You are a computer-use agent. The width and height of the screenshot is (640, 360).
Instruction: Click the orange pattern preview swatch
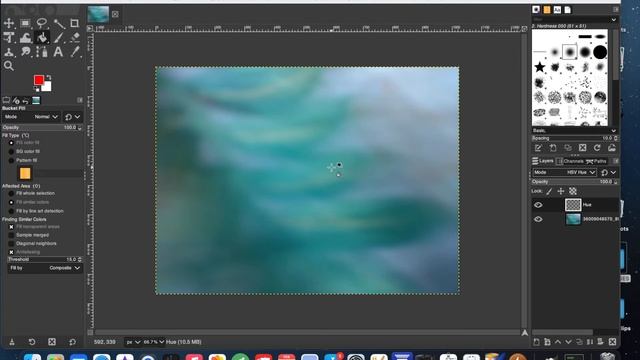pos(25,173)
